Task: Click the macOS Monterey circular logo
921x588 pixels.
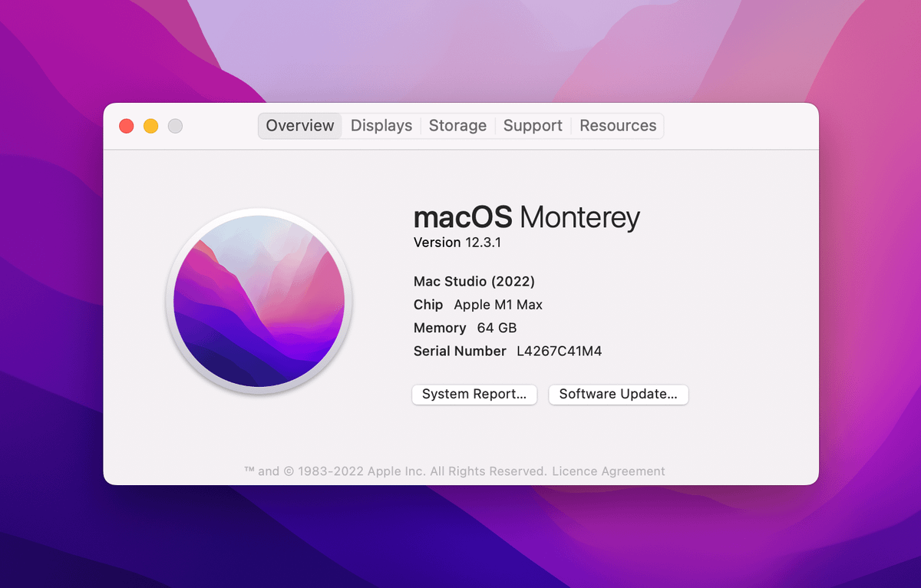Action: [259, 301]
